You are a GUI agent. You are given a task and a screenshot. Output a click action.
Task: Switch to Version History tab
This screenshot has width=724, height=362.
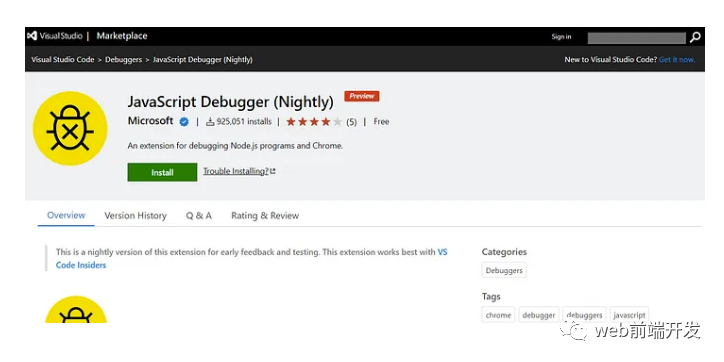135,216
